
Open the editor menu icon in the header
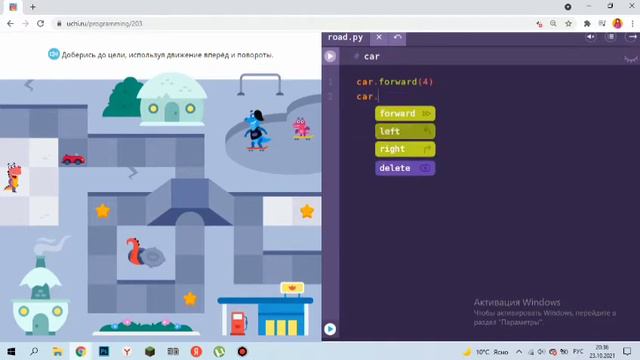pos(611,37)
